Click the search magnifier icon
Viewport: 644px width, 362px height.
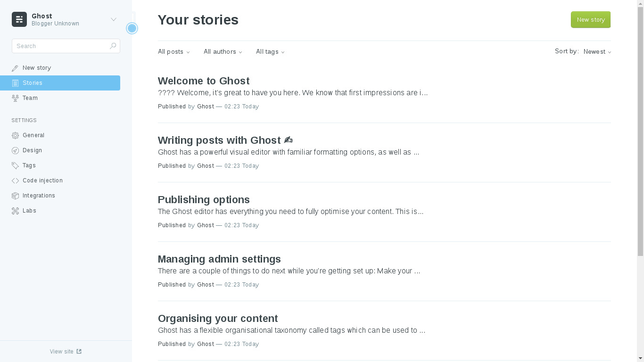click(113, 46)
